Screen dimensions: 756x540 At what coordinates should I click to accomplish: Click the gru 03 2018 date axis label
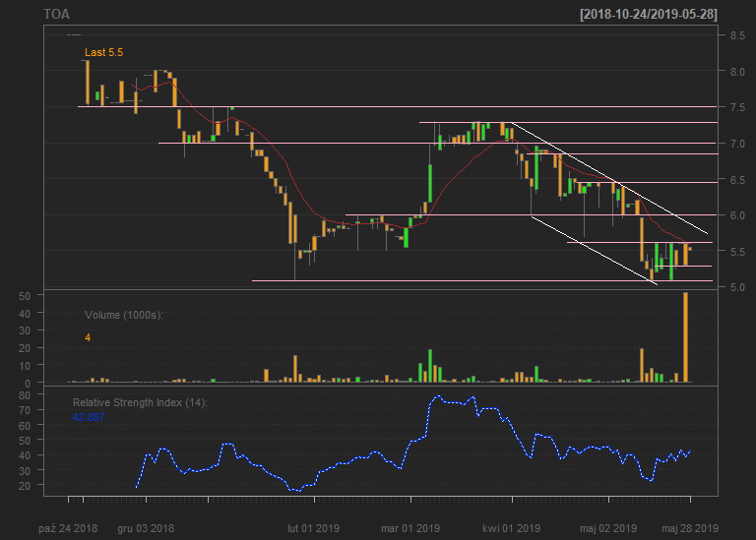point(146,528)
